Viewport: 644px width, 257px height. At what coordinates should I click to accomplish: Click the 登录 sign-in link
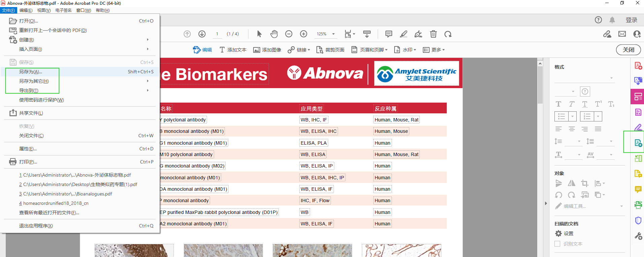631,20
